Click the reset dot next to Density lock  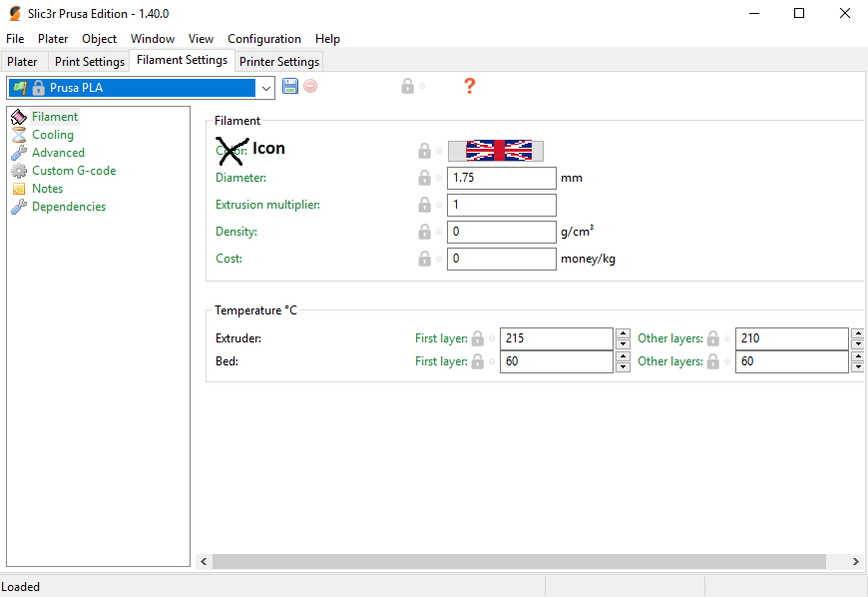point(439,232)
